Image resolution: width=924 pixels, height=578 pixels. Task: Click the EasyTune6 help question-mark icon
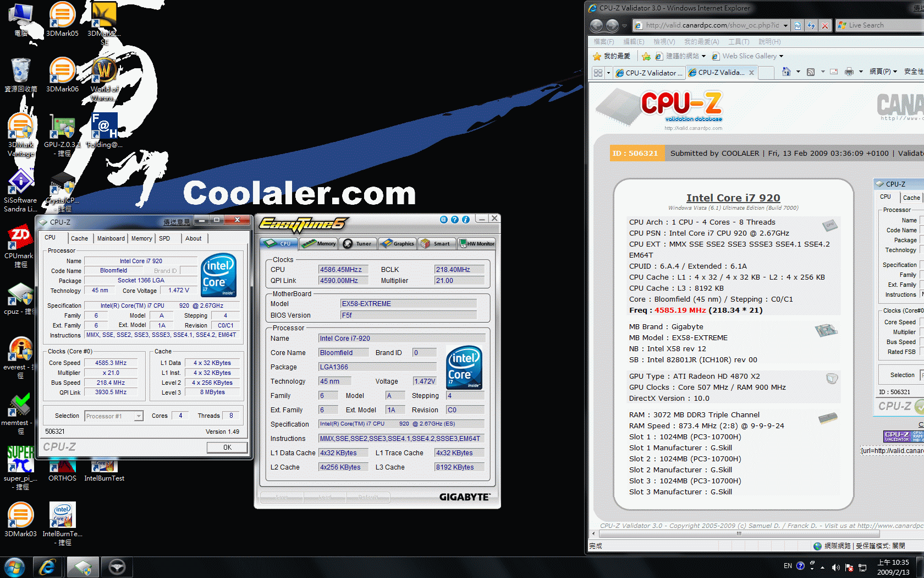point(454,220)
